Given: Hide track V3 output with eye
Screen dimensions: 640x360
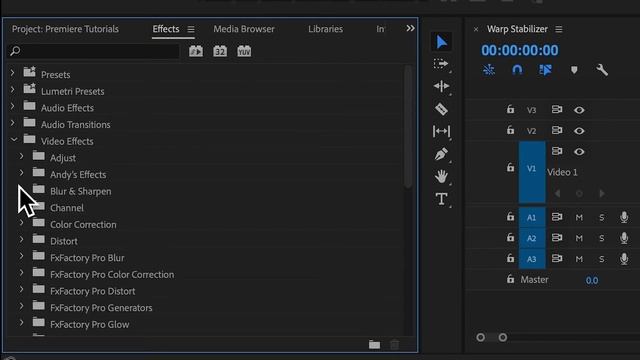Looking at the screenshot, I should click(x=579, y=110).
